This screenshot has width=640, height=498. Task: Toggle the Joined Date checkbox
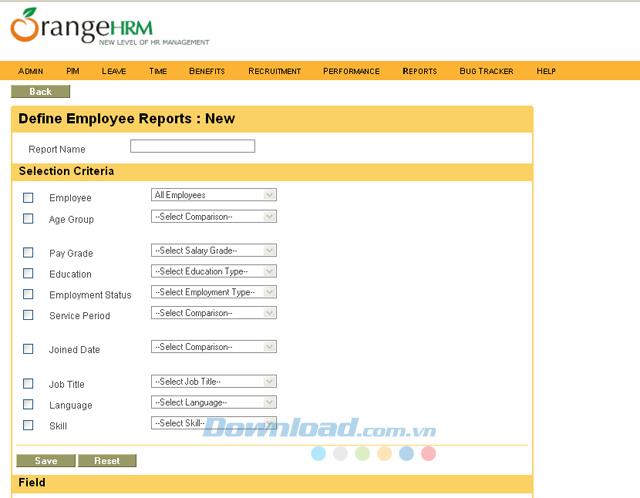coord(28,350)
